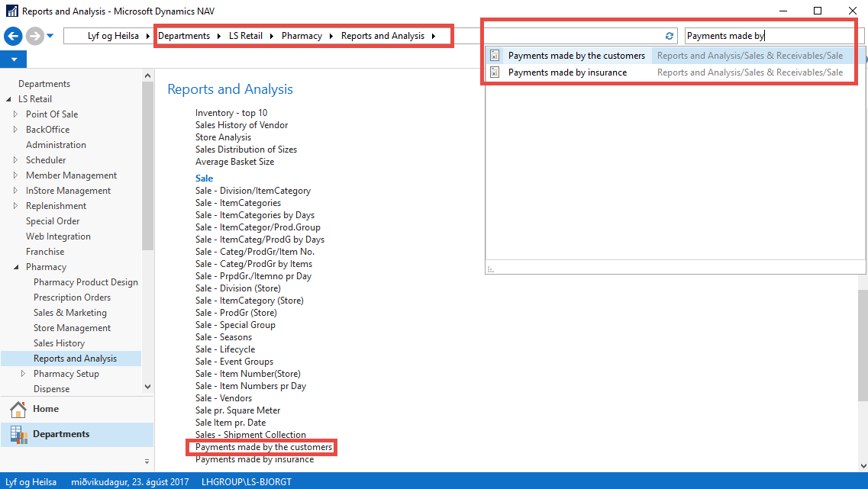This screenshot has width=868, height=489.
Task: Open the blue application menu dropdown button
Action: (x=13, y=60)
